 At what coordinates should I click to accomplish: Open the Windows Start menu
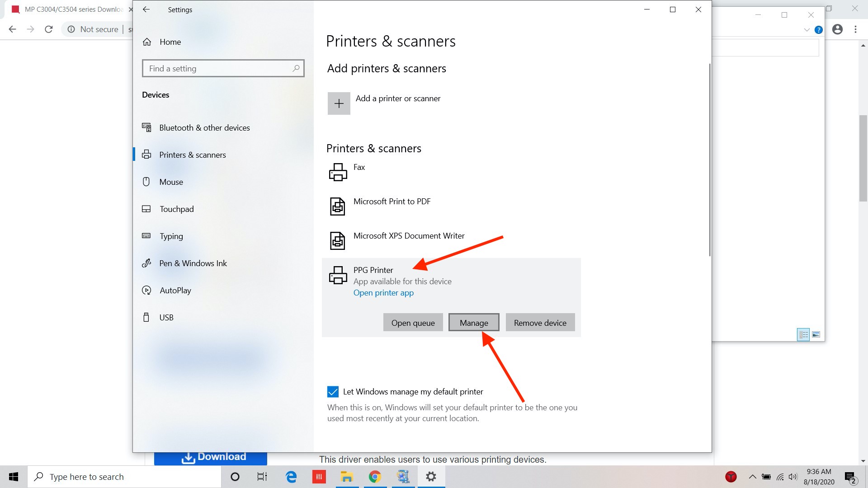pyautogui.click(x=14, y=477)
